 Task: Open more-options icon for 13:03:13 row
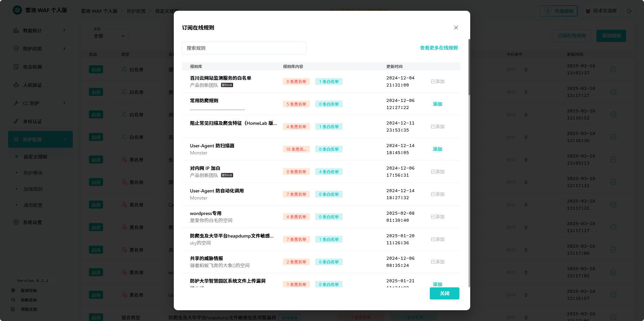point(613,159)
